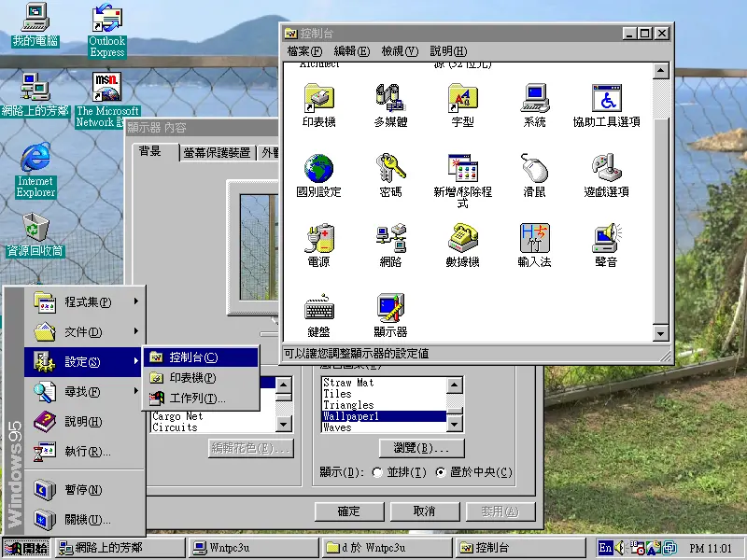Select the 新增/移除程式 icon

tap(462, 181)
